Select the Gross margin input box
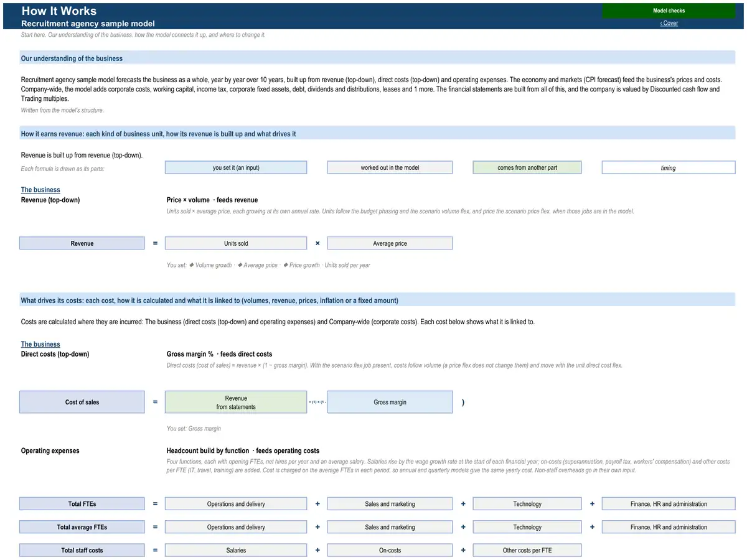Viewport: 747px width, 560px height. pyautogui.click(x=390, y=402)
